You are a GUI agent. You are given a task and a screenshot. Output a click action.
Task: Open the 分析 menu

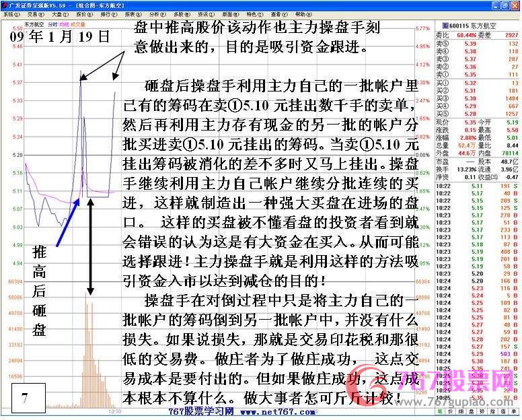coord(157,15)
